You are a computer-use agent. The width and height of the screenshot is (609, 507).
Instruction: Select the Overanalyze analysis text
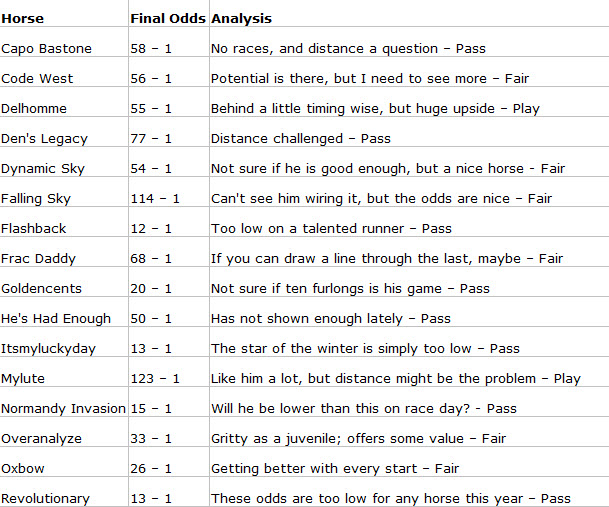(x=358, y=439)
